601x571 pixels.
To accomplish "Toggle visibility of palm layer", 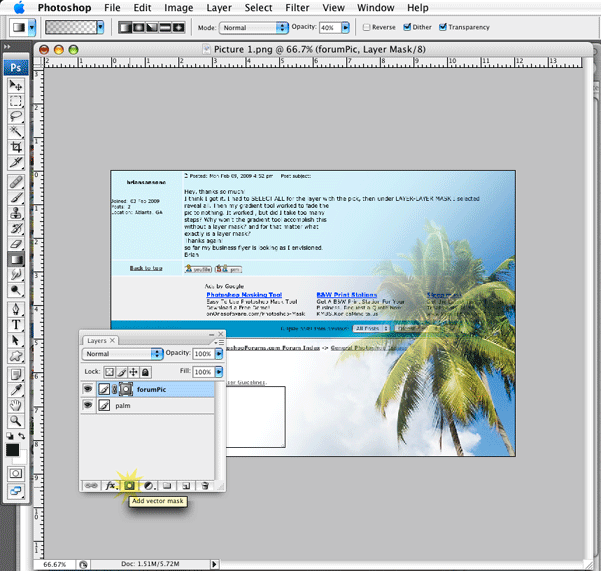I will [x=88, y=406].
